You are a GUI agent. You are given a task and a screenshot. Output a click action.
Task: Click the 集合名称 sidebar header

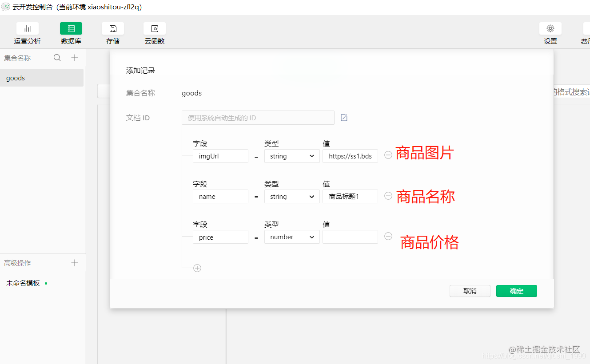pyautogui.click(x=17, y=58)
